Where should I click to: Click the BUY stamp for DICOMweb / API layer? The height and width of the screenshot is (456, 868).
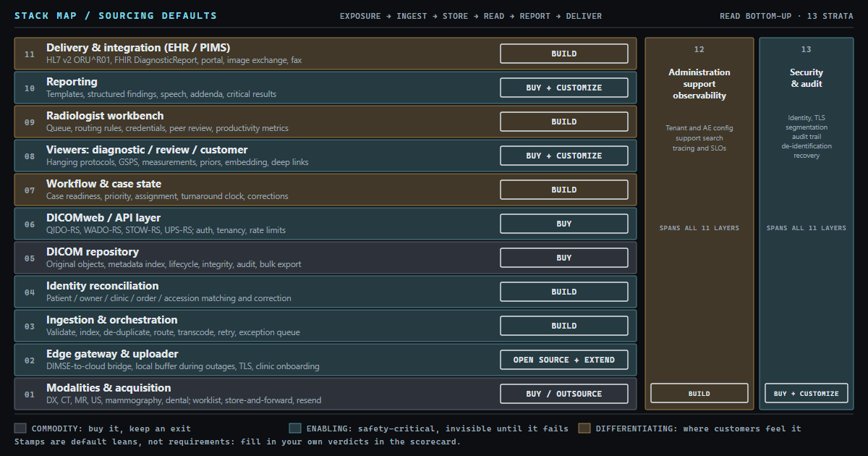(x=564, y=224)
